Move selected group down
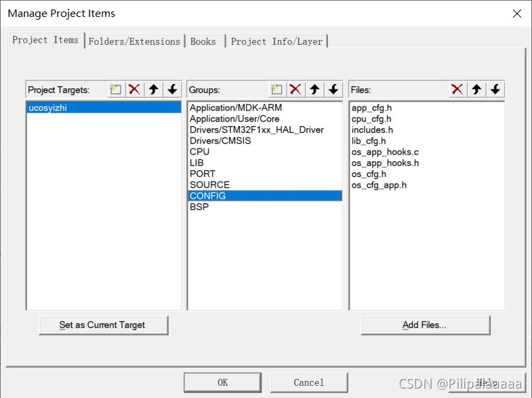 (333, 89)
